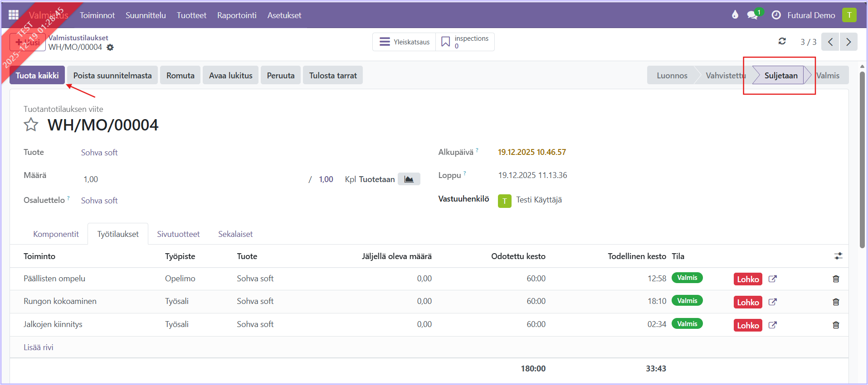Delete the Päällisten ompelu work order row
This screenshot has width=868, height=385.
click(836, 279)
